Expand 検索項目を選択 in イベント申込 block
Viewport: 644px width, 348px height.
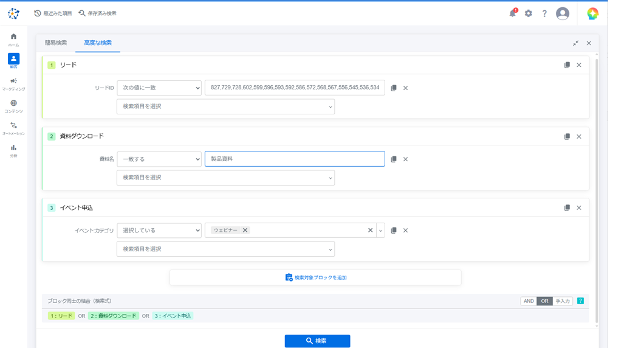coord(225,249)
